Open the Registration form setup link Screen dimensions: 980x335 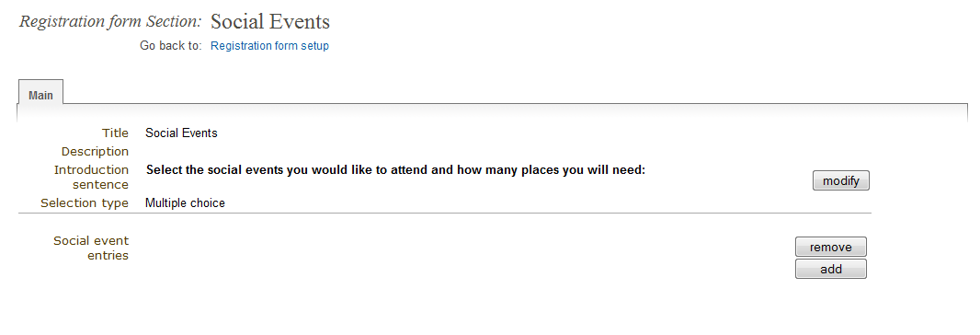[269, 46]
